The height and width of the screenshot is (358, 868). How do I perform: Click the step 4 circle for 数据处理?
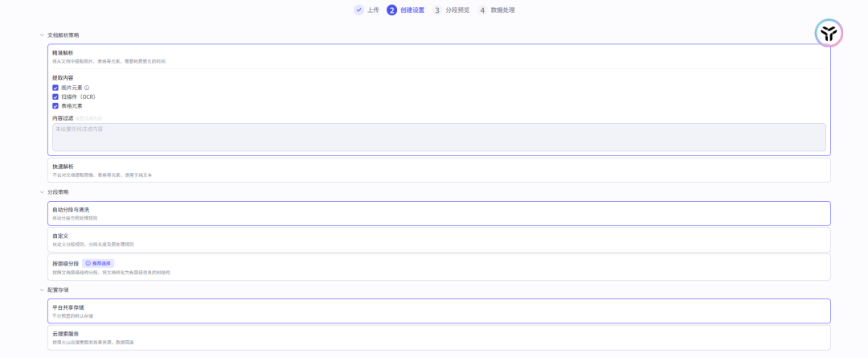(x=482, y=10)
